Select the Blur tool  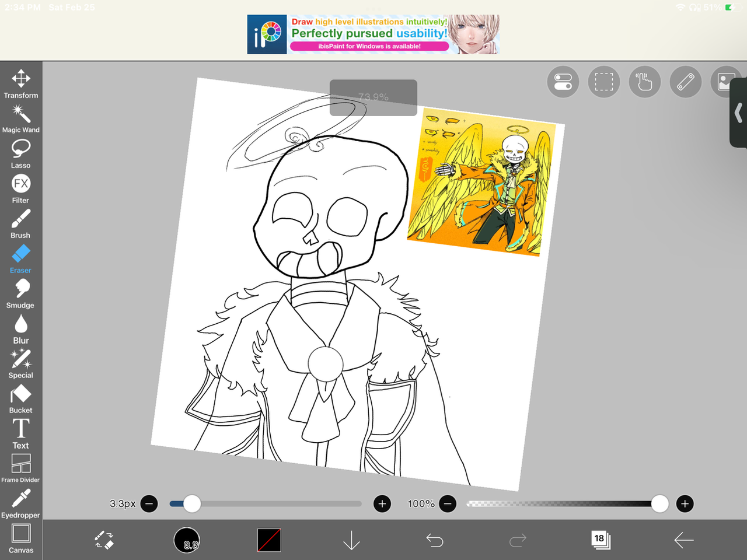[x=21, y=329]
